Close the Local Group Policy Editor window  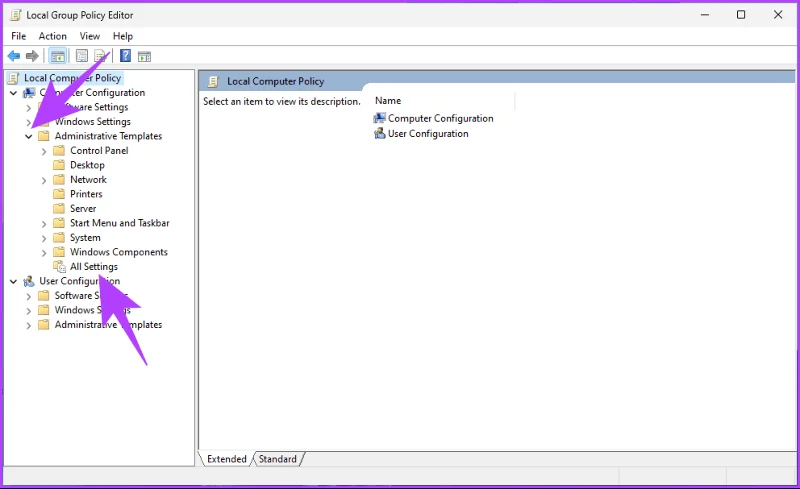[778, 15]
